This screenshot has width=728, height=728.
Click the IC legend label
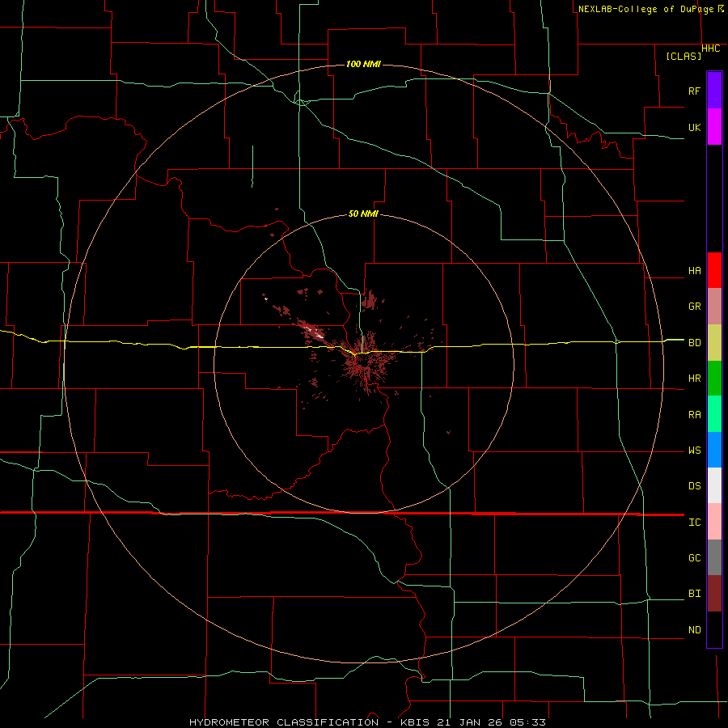click(x=695, y=523)
